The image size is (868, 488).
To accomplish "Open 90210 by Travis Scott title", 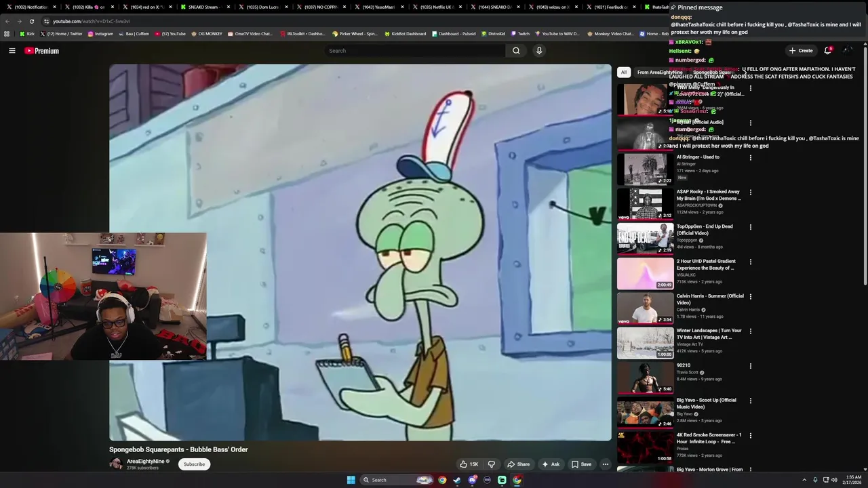I will click(x=684, y=365).
